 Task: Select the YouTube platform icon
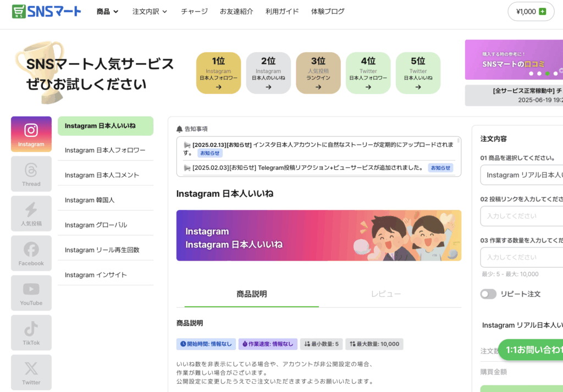point(31,293)
